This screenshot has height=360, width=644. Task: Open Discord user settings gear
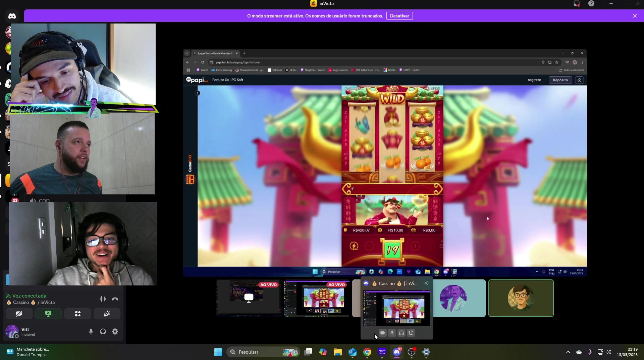pyautogui.click(x=115, y=331)
